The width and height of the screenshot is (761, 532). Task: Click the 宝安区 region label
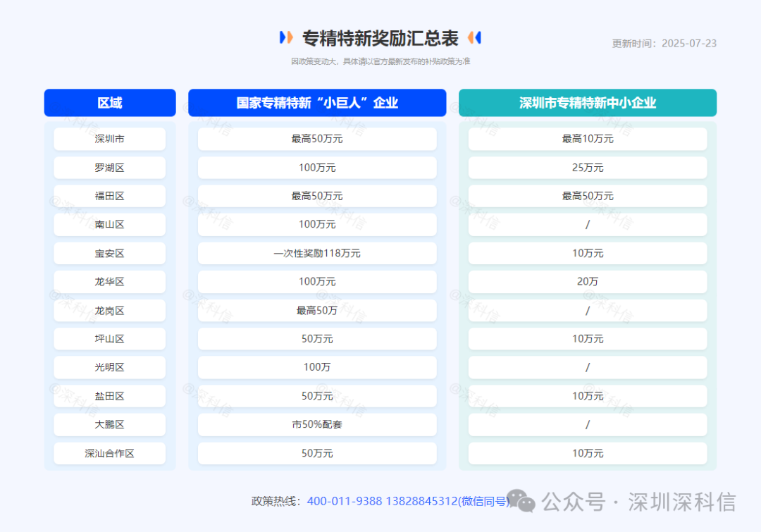tap(109, 253)
